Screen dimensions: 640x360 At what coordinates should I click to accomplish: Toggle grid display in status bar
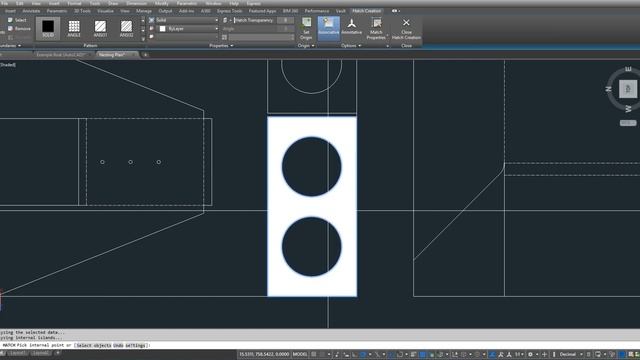[x=314, y=354]
